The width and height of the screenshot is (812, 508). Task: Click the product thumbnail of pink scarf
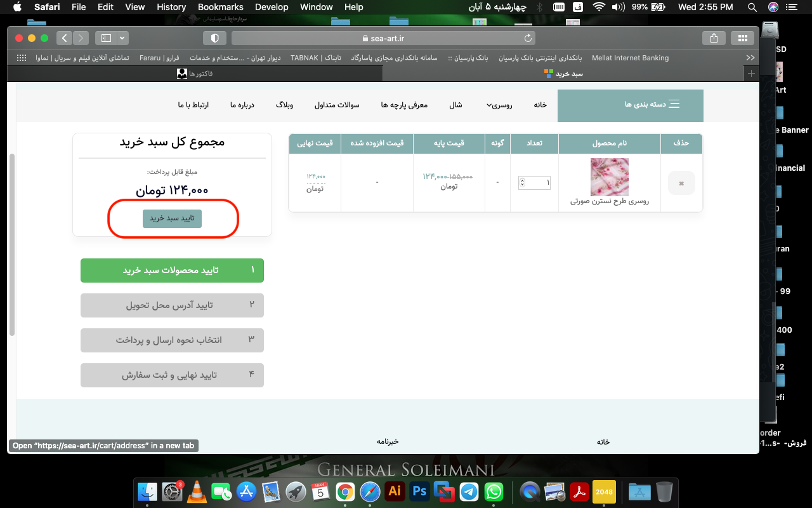(609, 177)
